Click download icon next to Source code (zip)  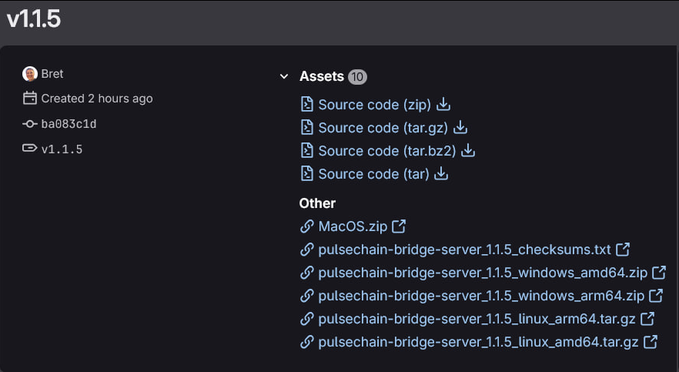pos(443,104)
